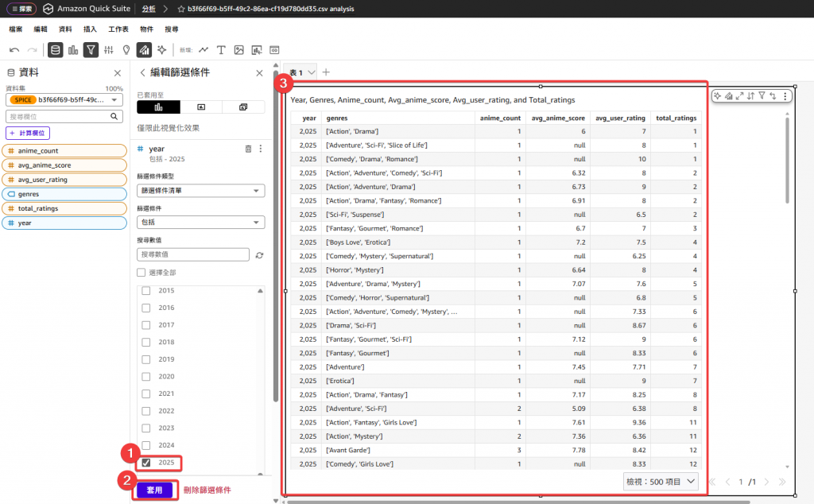Check the 2024 year checkbox
Viewport: 814px width, 504px height.
[146, 445]
